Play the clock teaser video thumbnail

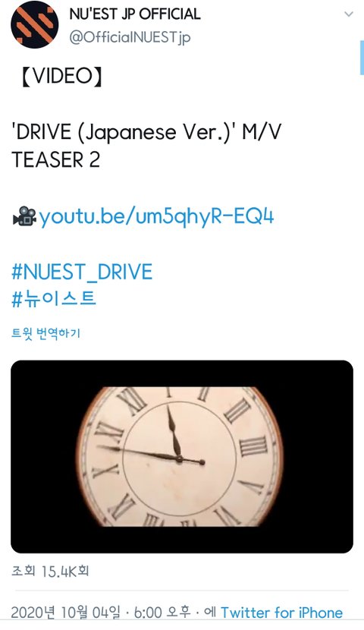[182, 456]
